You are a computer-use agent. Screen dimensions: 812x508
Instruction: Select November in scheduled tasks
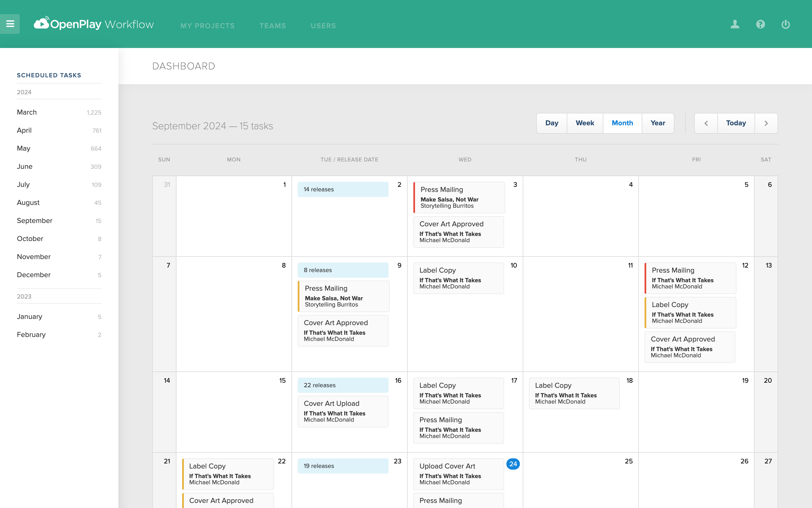coord(59,257)
